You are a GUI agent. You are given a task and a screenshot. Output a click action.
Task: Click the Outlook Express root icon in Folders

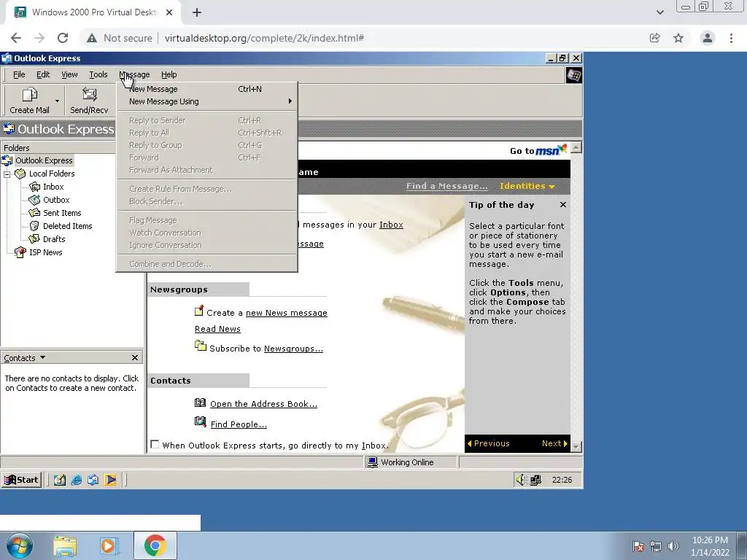[7, 160]
